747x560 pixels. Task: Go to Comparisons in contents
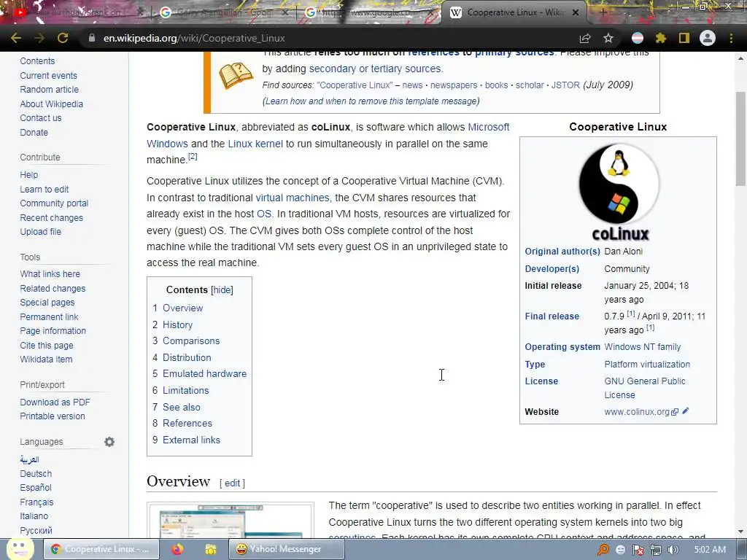click(x=191, y=341)
